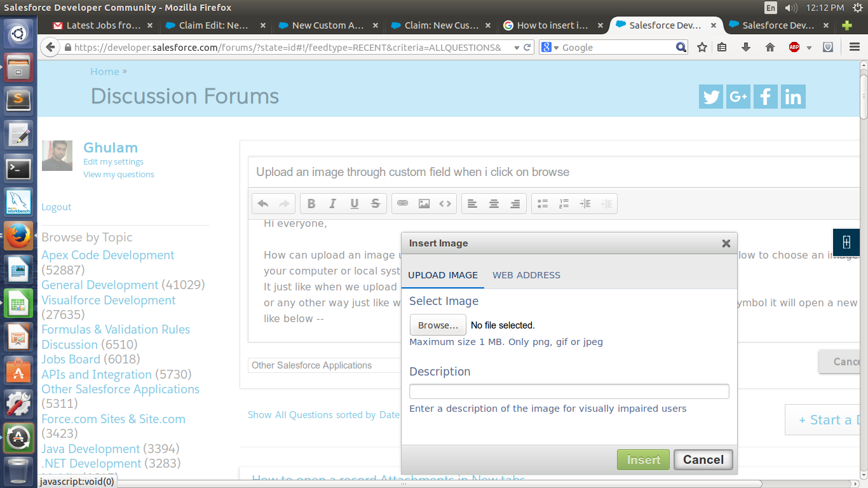Click the Adblock Plus ABP icon
The image size is (868, 488).
[794, 48]
